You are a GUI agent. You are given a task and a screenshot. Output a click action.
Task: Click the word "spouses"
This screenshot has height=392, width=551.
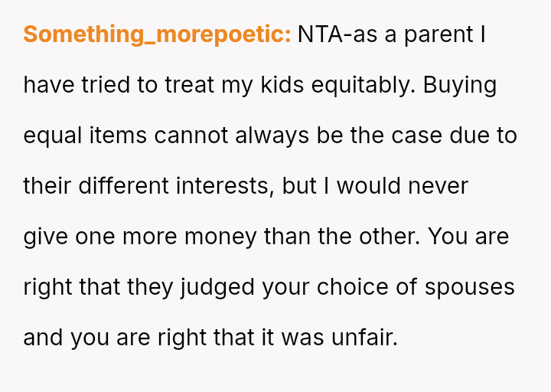coord(470,287)
